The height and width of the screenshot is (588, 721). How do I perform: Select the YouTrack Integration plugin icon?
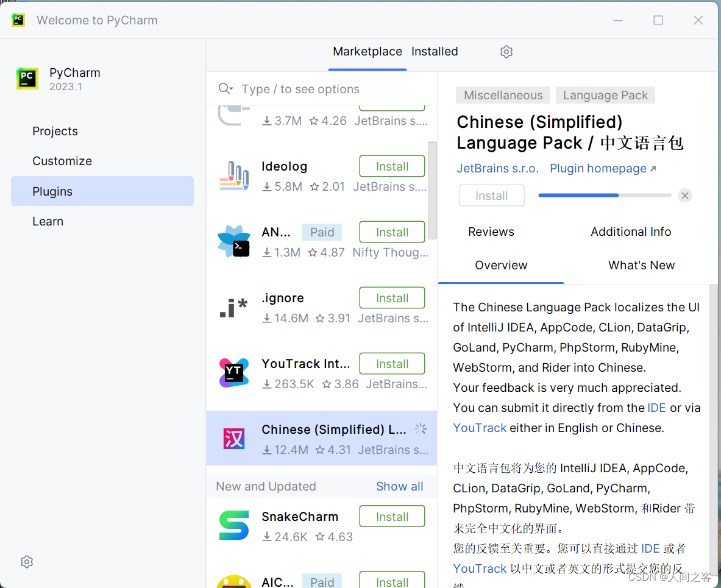(234, 373)
